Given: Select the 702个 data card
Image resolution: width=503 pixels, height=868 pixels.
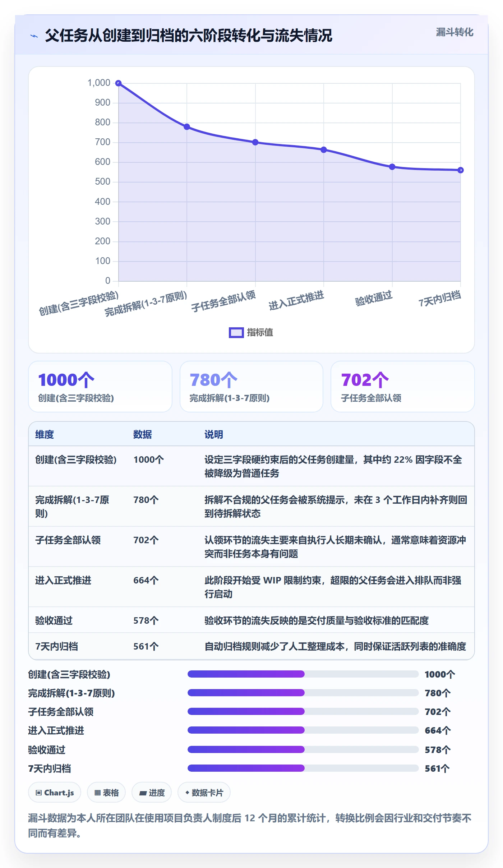Looking at the screenshot, I should (x=403, y=387).
